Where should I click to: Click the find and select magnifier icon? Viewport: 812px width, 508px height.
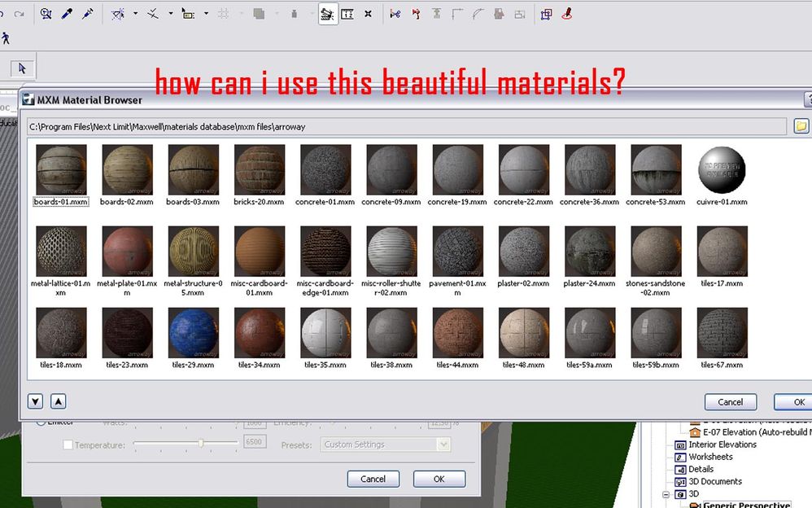(46, 14)
